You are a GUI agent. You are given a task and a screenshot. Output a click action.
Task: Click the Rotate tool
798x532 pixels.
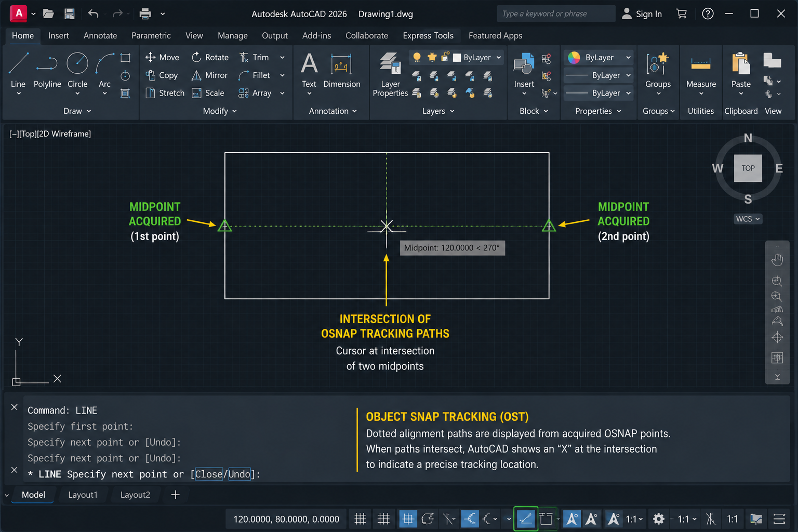(x=210, y=57)
